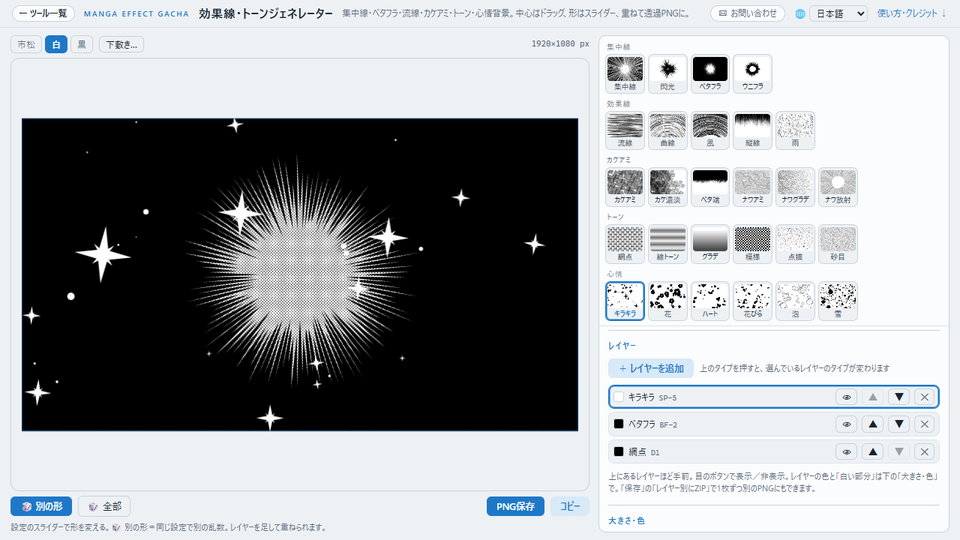Open the お問い合わせ contact link

click(748, 13)
